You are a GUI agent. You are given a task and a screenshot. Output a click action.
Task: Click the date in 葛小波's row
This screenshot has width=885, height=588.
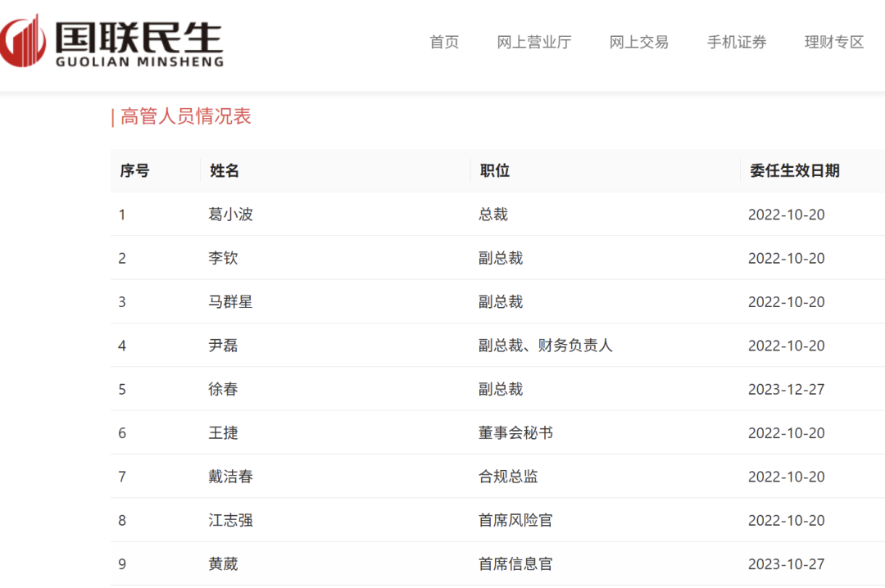click(x=786, y=215)
